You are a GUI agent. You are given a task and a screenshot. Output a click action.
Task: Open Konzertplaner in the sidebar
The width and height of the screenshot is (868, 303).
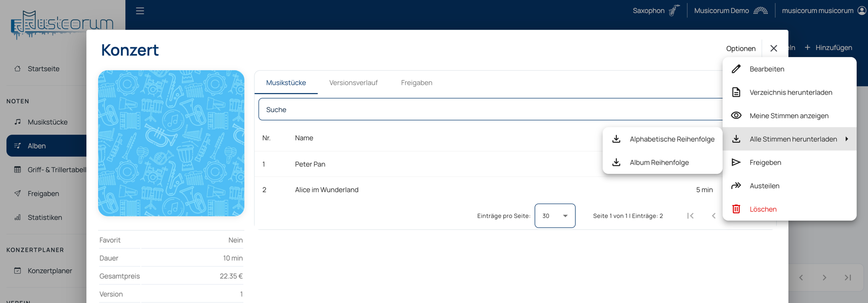50,271
